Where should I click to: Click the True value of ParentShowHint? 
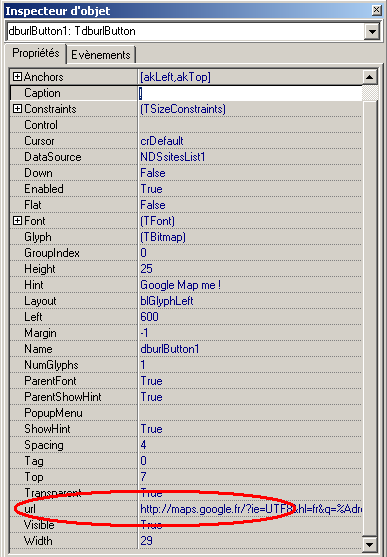coord(151,397)
